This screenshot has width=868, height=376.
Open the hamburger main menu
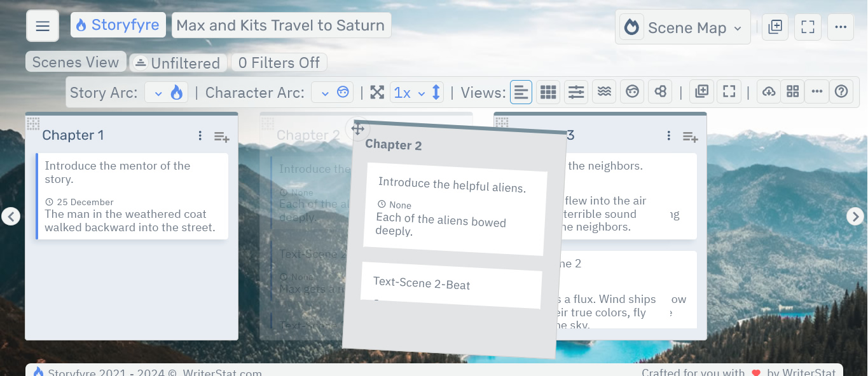[43, 26]
